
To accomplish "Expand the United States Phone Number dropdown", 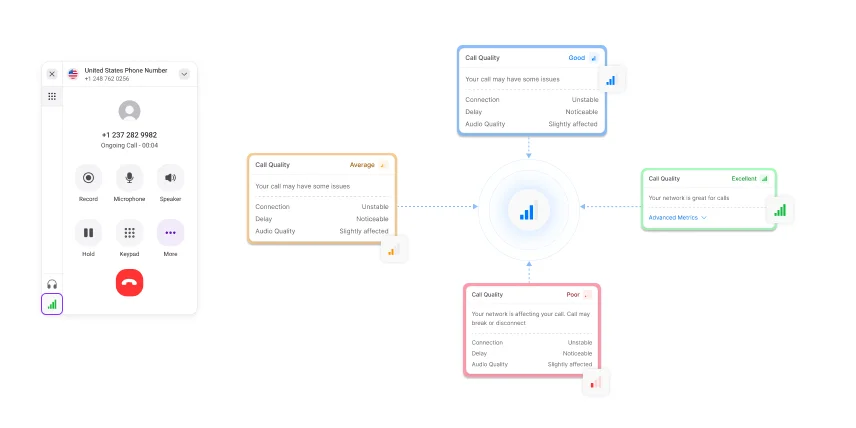I will click(x=185, y=74).
